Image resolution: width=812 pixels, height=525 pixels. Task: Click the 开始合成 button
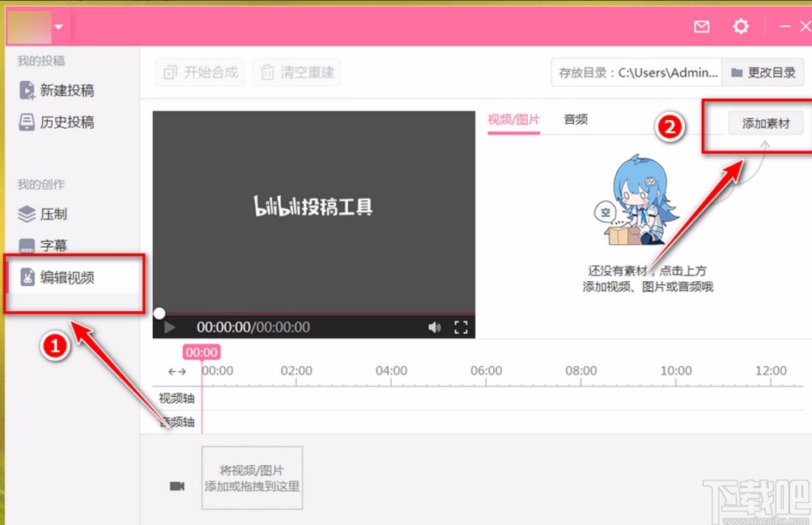pyautogui.click(x=199, y=72)
